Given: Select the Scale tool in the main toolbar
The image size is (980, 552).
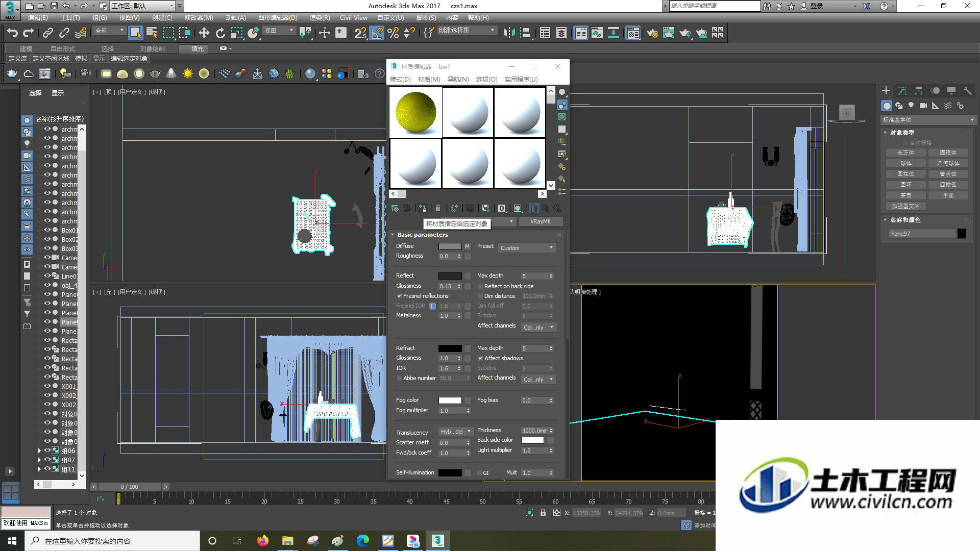Looking at the screenshot, I should [x=236, y=33].
